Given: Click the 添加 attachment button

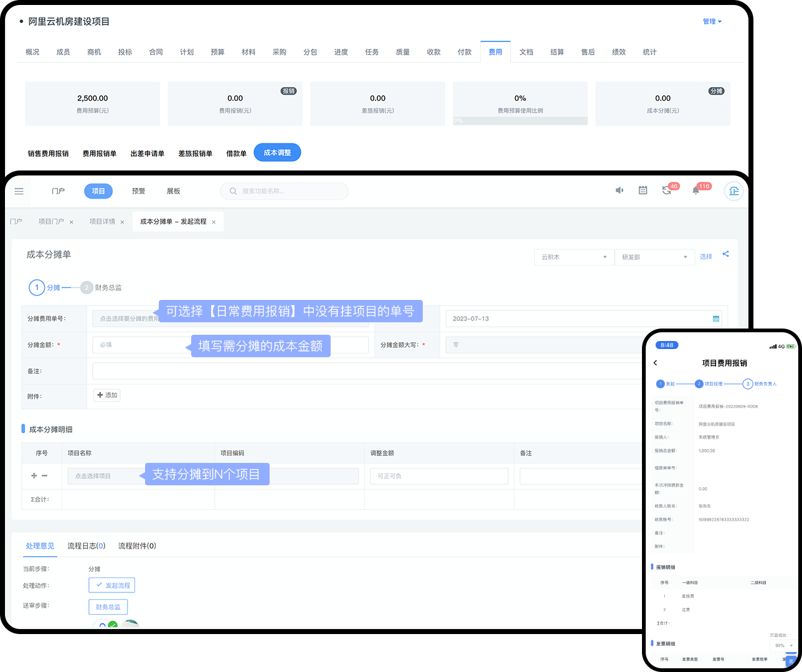Looking at the screenshot, I should [x=107, y=395].
